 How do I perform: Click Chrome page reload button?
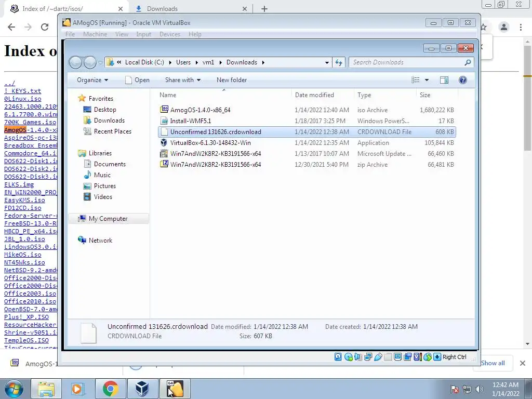pyautogui.click(x=45, y=27)
